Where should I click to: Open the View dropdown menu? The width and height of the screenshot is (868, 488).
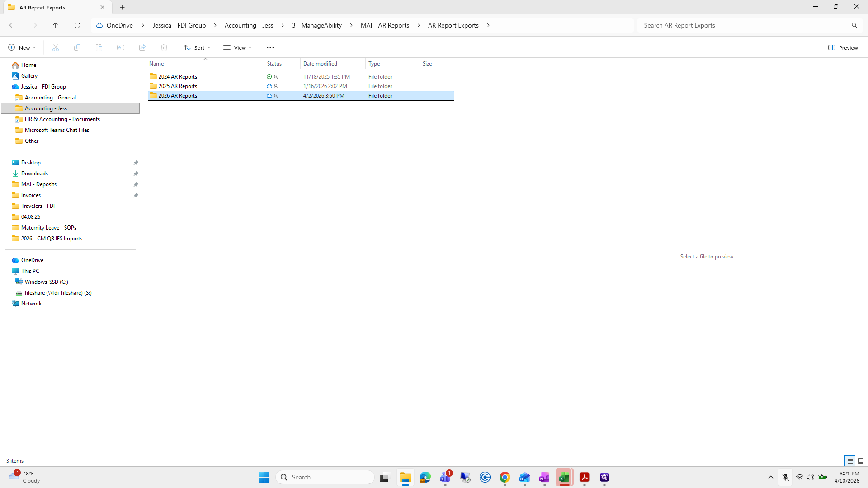click(237, 47)
